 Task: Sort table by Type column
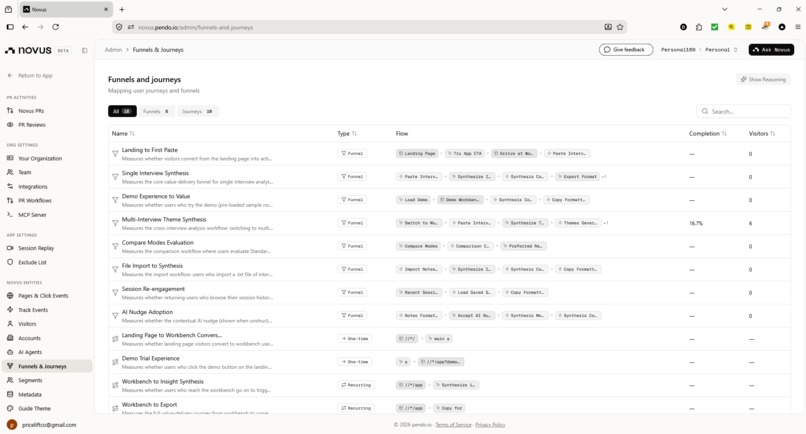click(347, 134)
